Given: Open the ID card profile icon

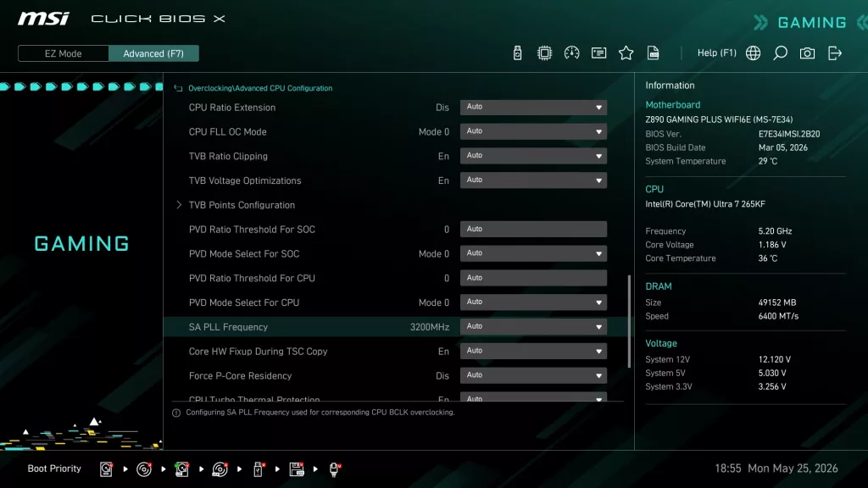Looking at the screenshot, I should (598, 53).
